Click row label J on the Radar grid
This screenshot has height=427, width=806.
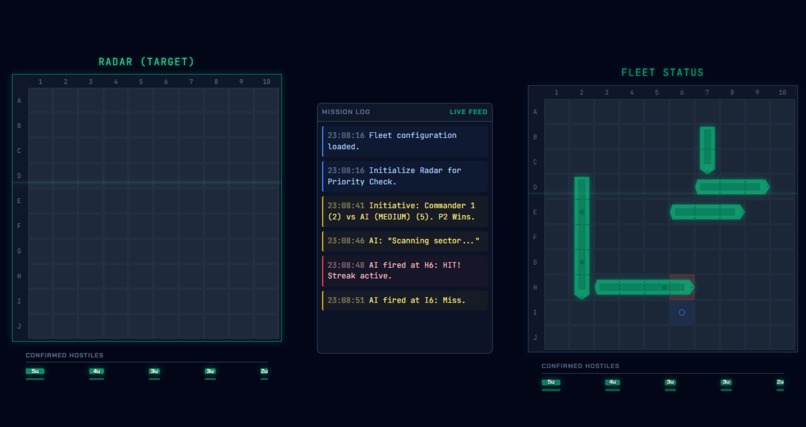(x=20, y=327)
